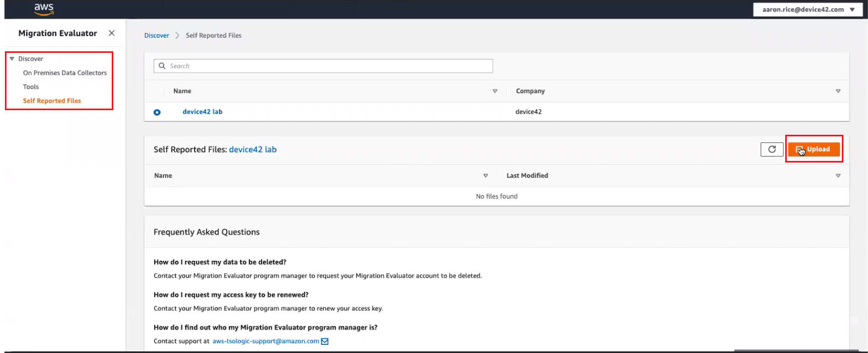The image size is (868, 353).
Task: Click the Migration Evaluator sidebar title
Action: [x=58, y=33]
